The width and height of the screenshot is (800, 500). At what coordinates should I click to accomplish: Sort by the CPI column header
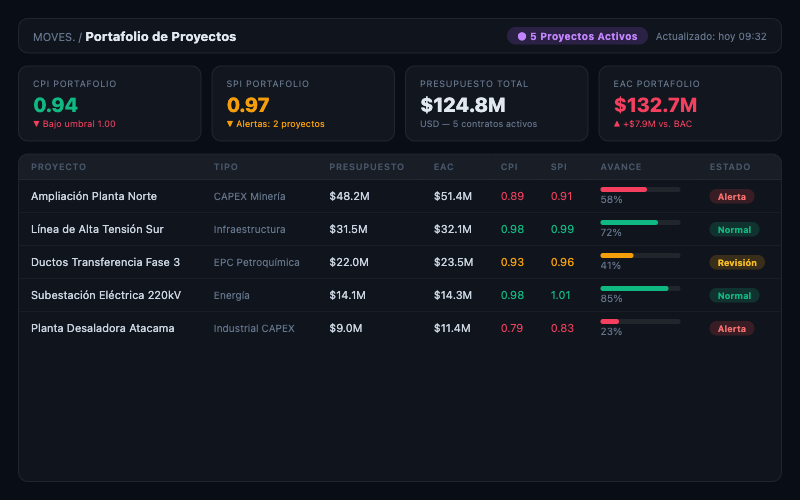pos(510,167)
